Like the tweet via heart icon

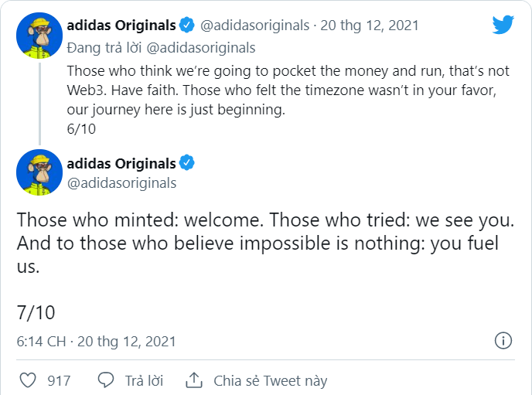28,380
